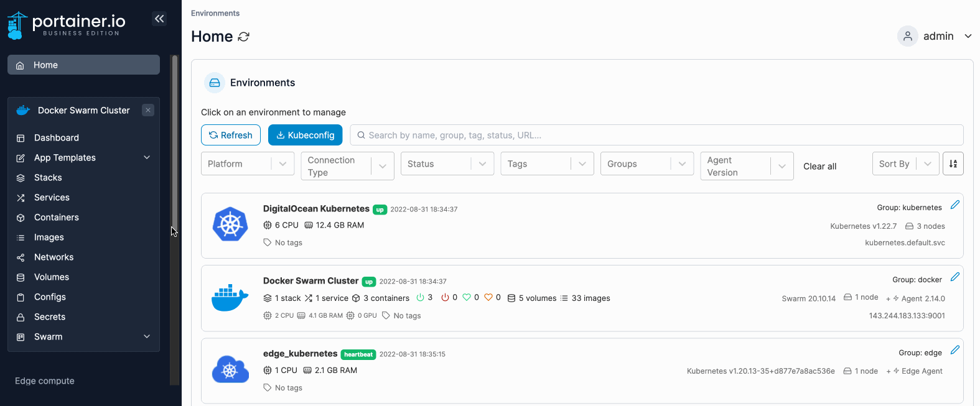Click the Group: edge label
Screen dimensions: 980x406
pos(920,353)
